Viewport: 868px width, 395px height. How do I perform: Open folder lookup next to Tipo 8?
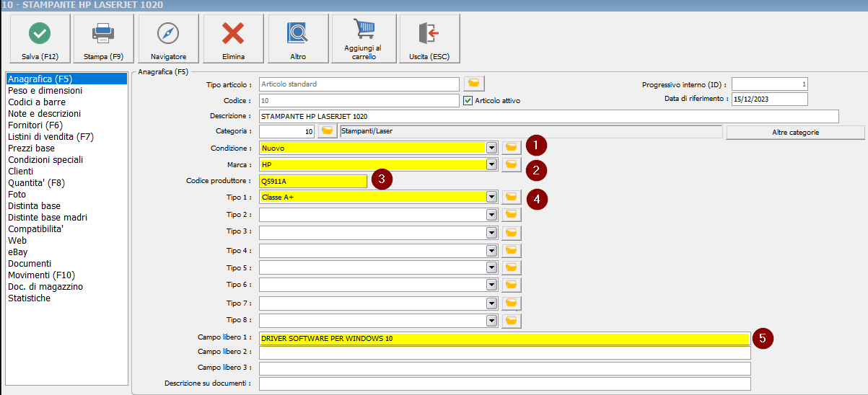coord(512,320)
